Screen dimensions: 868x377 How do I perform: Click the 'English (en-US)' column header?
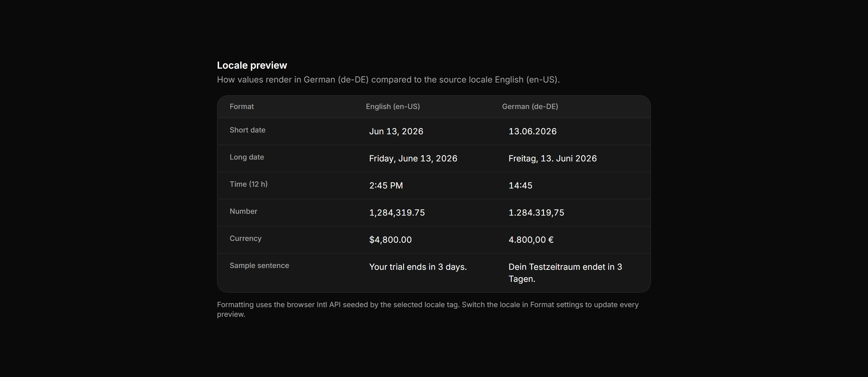(x=393, y=106)
